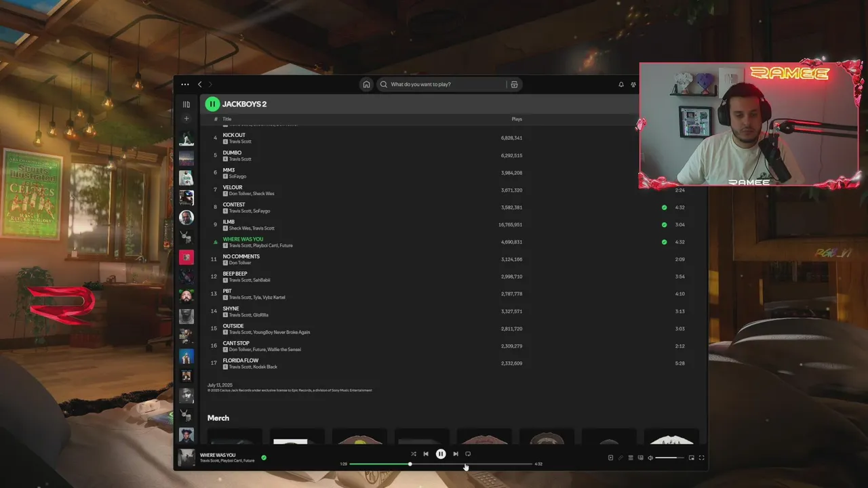Open artist GloRilla link
868x488 pixels.
(260, 315)
